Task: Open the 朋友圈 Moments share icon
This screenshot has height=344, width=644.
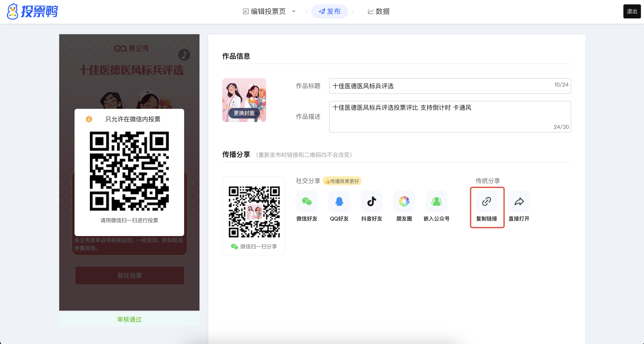Action: click(x=404, y=201)
